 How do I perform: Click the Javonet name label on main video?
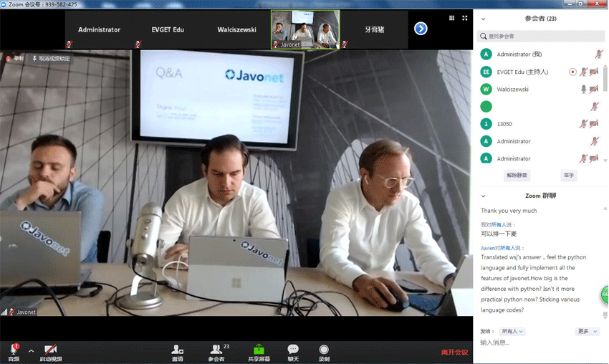click(x=26, y=312)
